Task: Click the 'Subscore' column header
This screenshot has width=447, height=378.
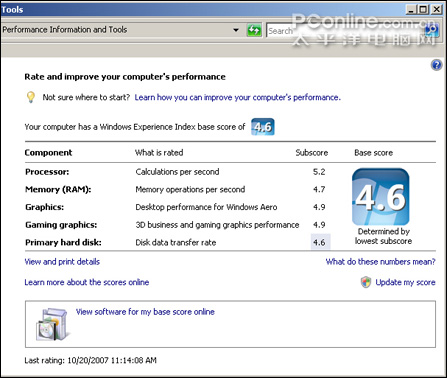Action: pos(312,153)
